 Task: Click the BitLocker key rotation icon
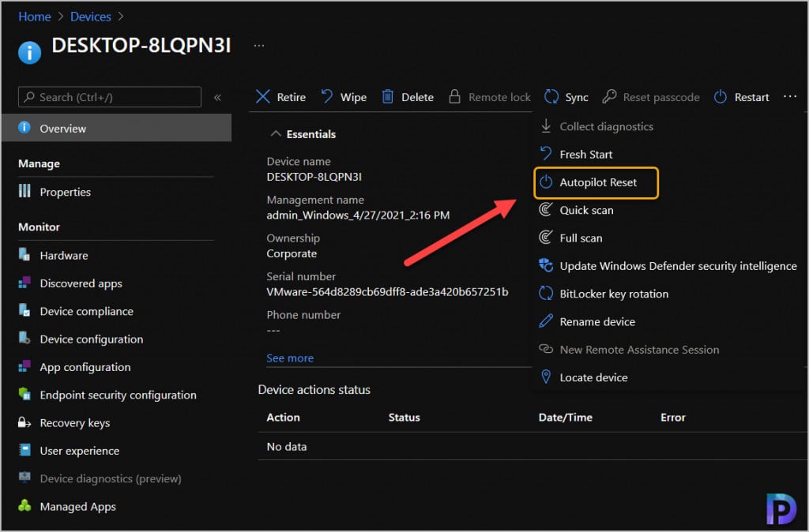click(x=545, y=293)
